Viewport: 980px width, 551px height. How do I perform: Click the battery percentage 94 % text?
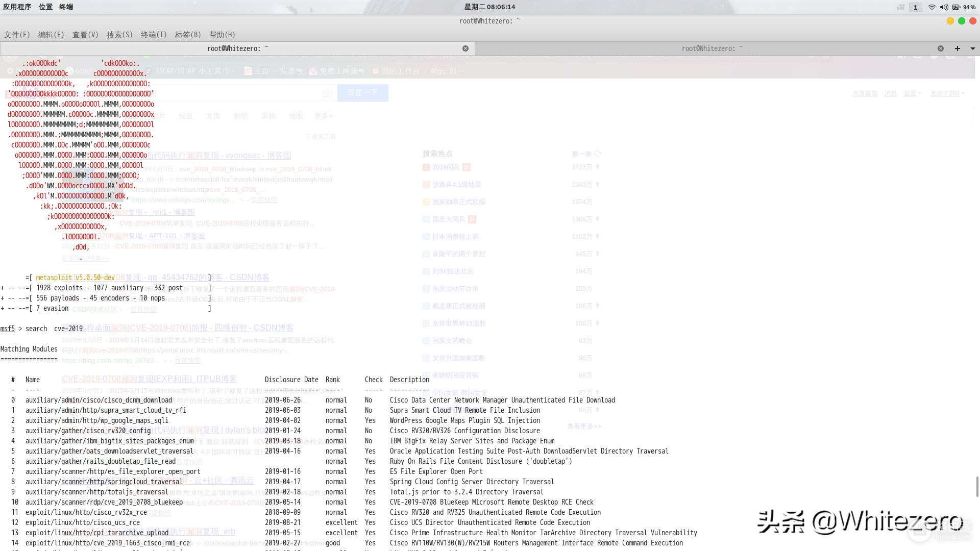pos(969,7)
